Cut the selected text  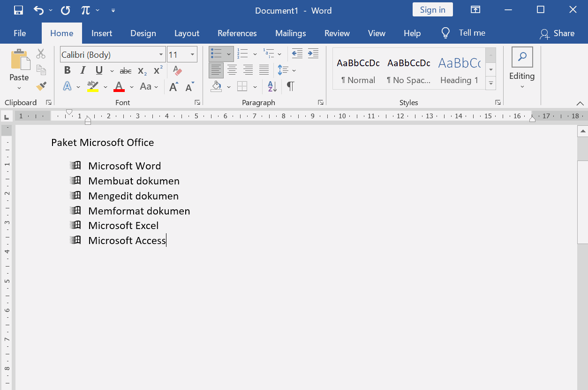click(x=41, y=53)
